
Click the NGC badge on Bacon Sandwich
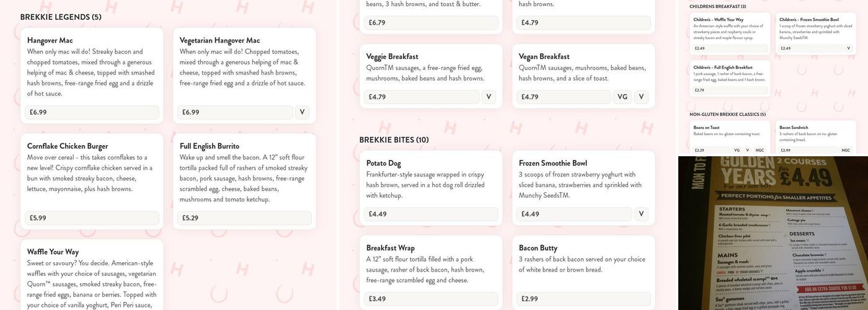[846, 150]
